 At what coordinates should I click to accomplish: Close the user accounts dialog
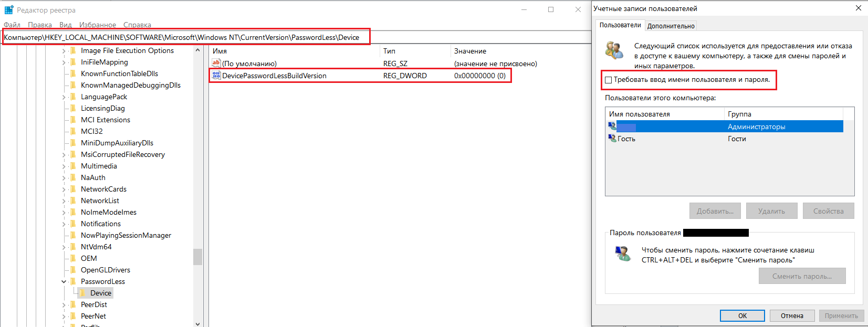click(859, 8)
